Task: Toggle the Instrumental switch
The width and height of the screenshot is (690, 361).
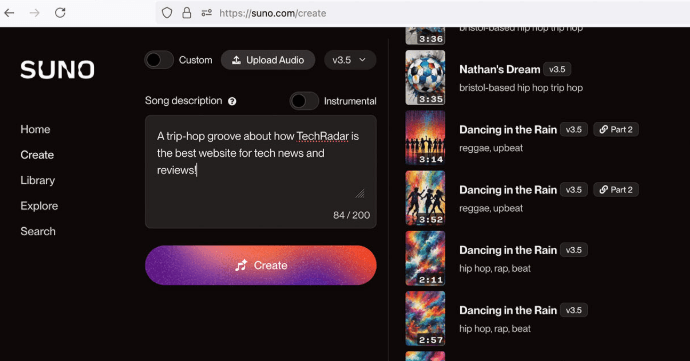Action: click(x=304, y=101)
